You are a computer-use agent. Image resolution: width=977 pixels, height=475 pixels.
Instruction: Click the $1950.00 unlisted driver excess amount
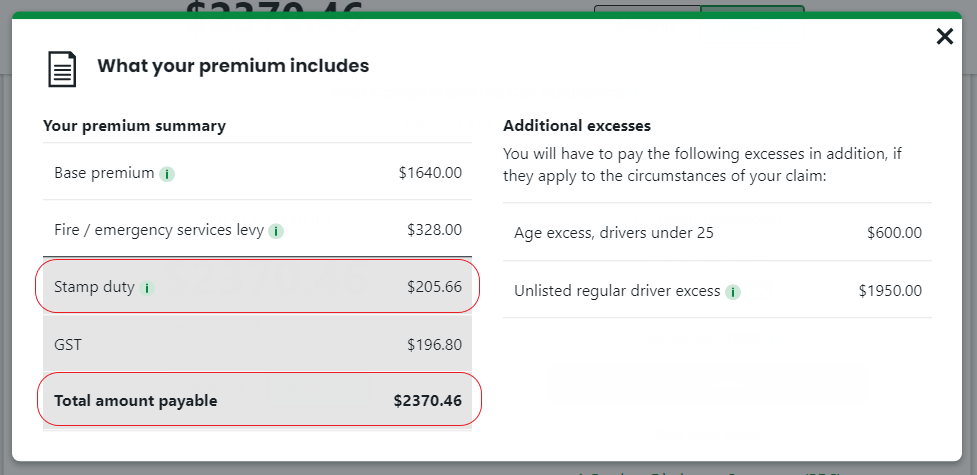[x=890, y=291]
